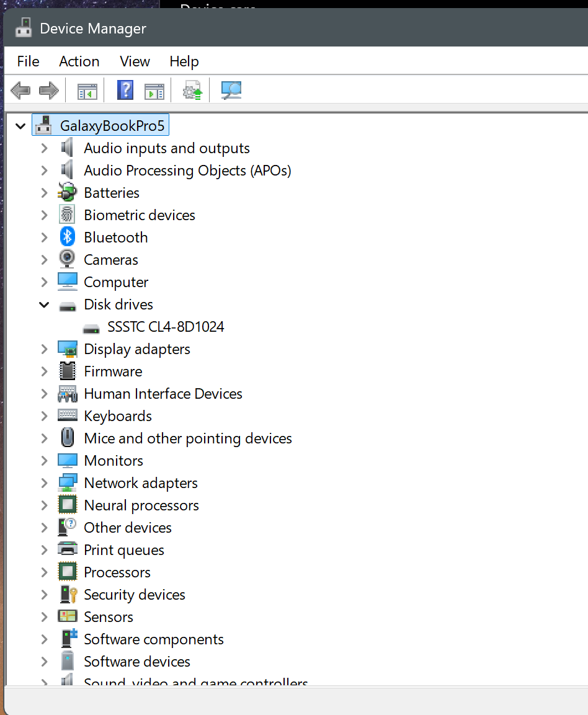This screenshot has height=715, width=588.
Task: Click the Human Interface Devices icon
Action: tap(67, 394)
